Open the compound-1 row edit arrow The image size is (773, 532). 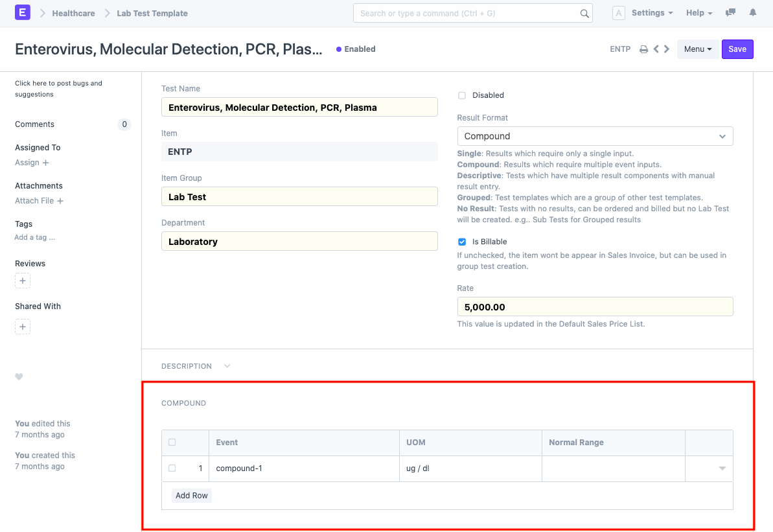722,468
